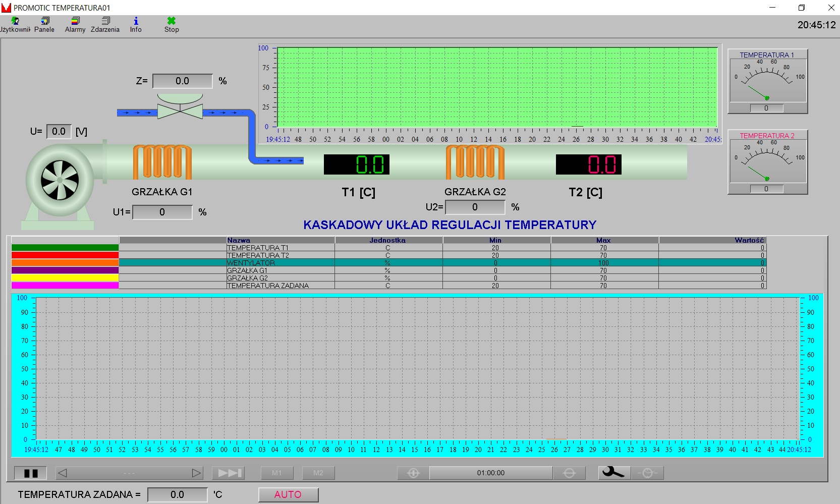Screen dimensions: 840x504
Task: Step trend backward with left arrow
Action: point(63,473)
